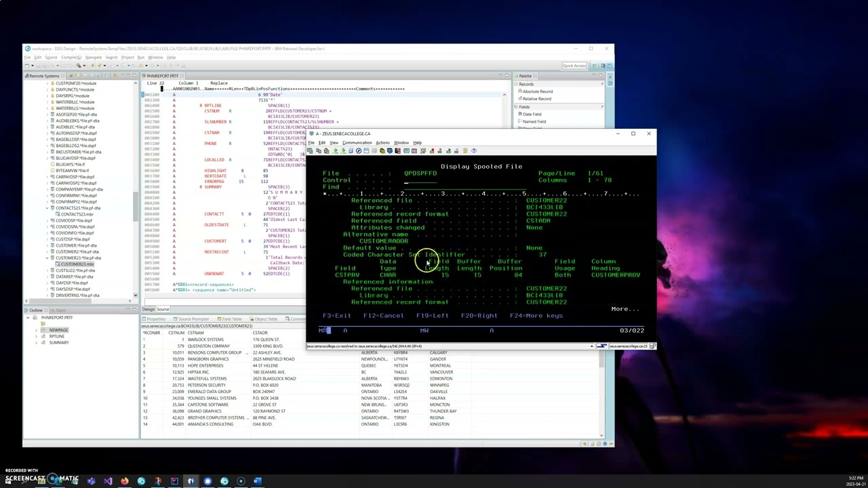This screenshot has width=868, height=488.
Task: Open the Source Prompter tab
Action: [x=191, y=319]
